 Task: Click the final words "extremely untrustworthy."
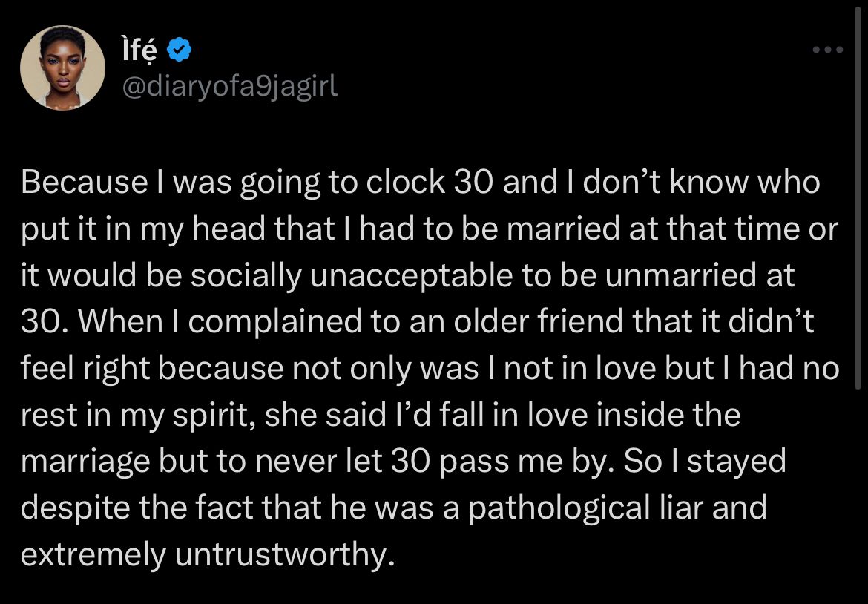click(208, 555)
